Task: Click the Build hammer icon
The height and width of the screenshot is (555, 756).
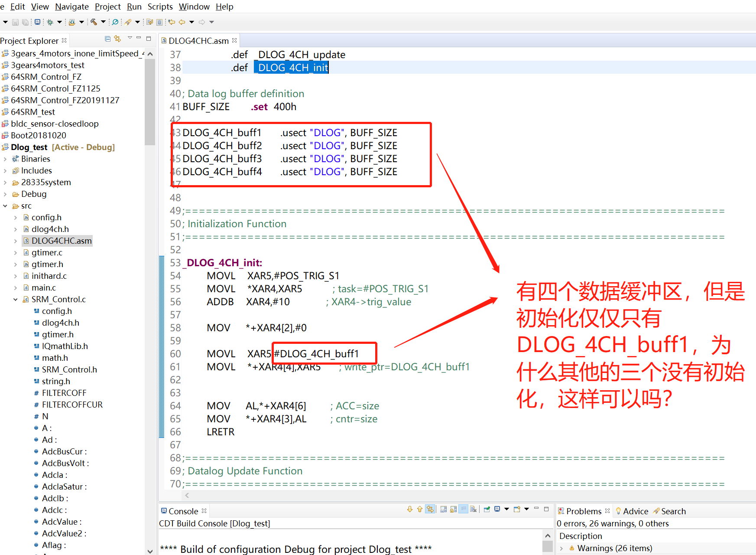Action: (94, 22)
